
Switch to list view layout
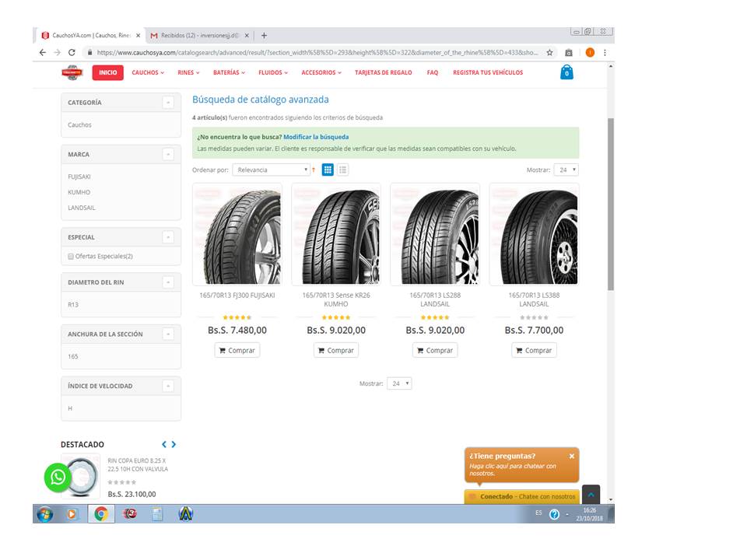[343, 170]
